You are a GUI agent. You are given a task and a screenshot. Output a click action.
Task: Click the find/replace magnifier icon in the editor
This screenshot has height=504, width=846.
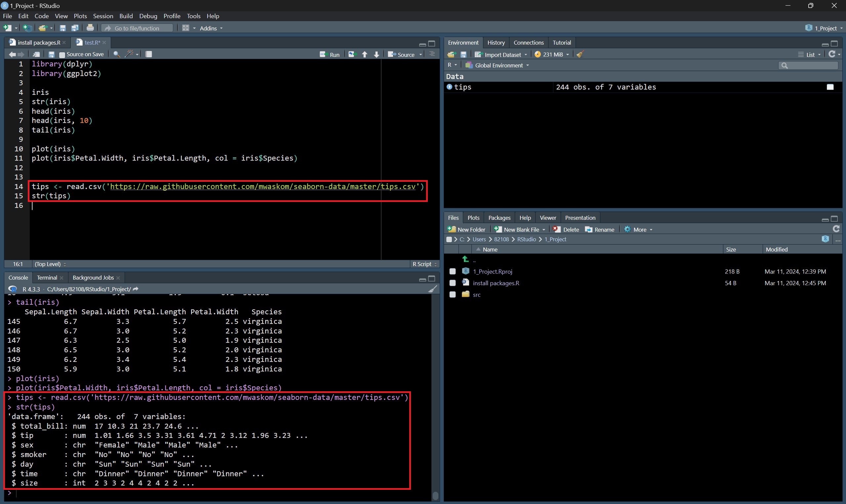click(116, 54)
